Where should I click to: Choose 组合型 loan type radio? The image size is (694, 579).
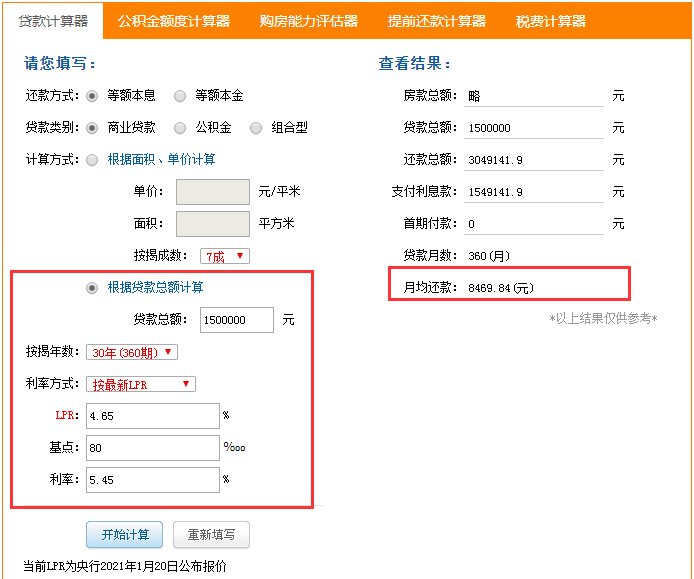point(256,128)
